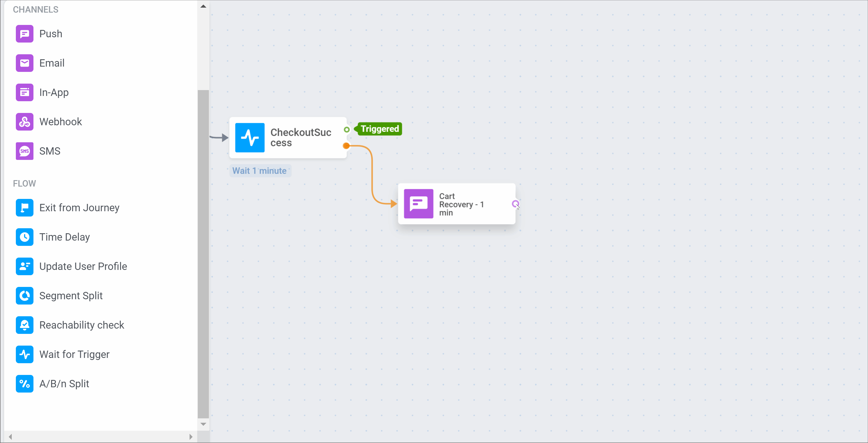Viewport: 868px width, 443px height.
Task: Click the Reachability check bell icon
Action: pos(25,325)
